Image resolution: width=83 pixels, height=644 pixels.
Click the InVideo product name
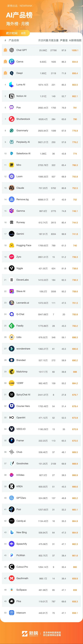tap(20, 475)
